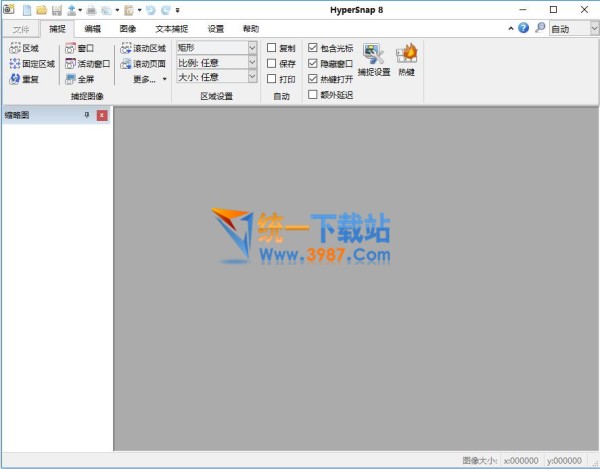Click the 区域 region capture icon
The image size is (600, 469).
15,48
